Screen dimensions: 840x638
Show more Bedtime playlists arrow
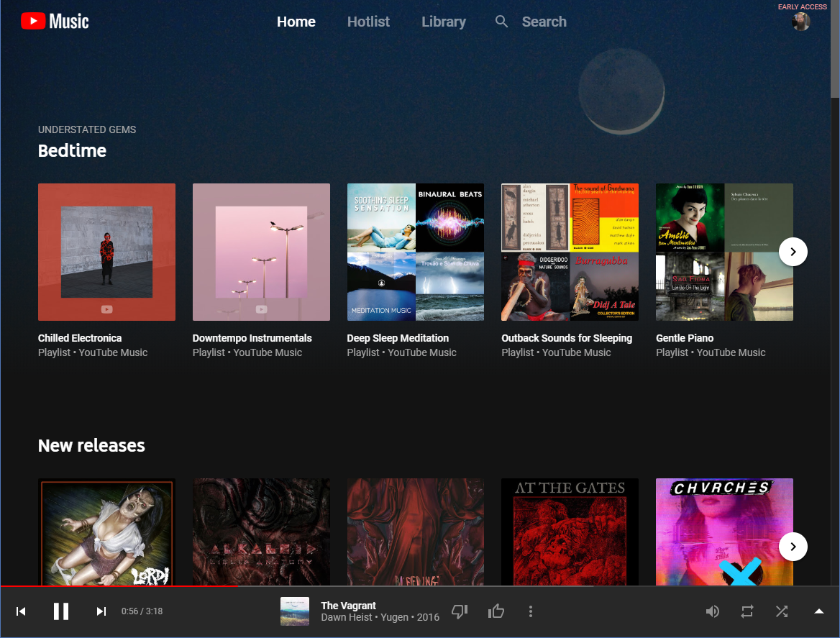click(x=793, y=252)
